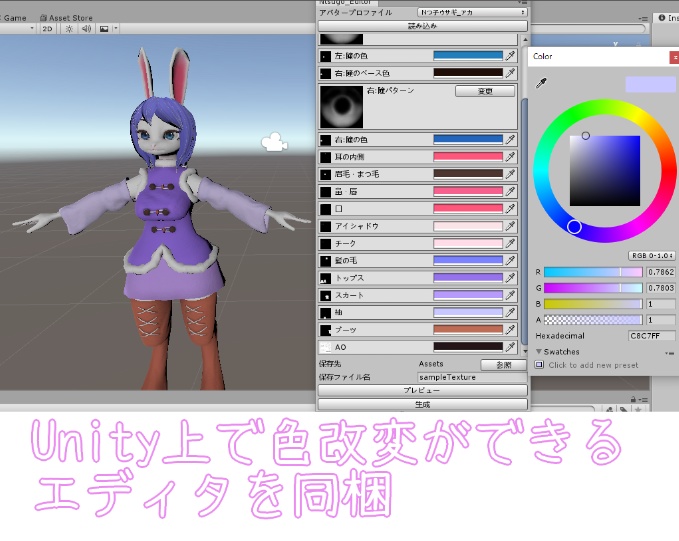Click eyedropper in 袖 row
Viewport: 679px width, 541px height.
coord(511,312)
